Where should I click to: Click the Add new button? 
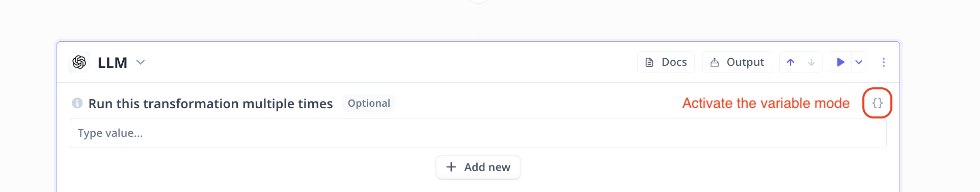pos(478,167)
